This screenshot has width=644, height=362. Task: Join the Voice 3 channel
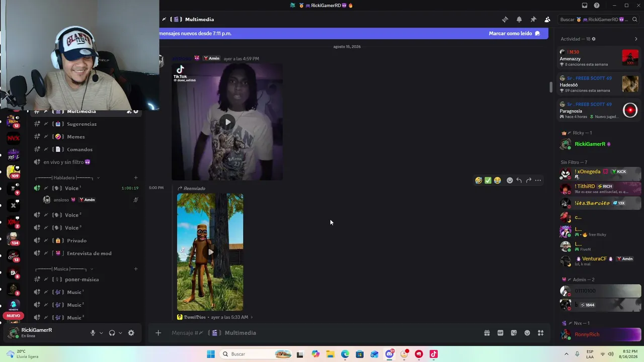(86, 228)
